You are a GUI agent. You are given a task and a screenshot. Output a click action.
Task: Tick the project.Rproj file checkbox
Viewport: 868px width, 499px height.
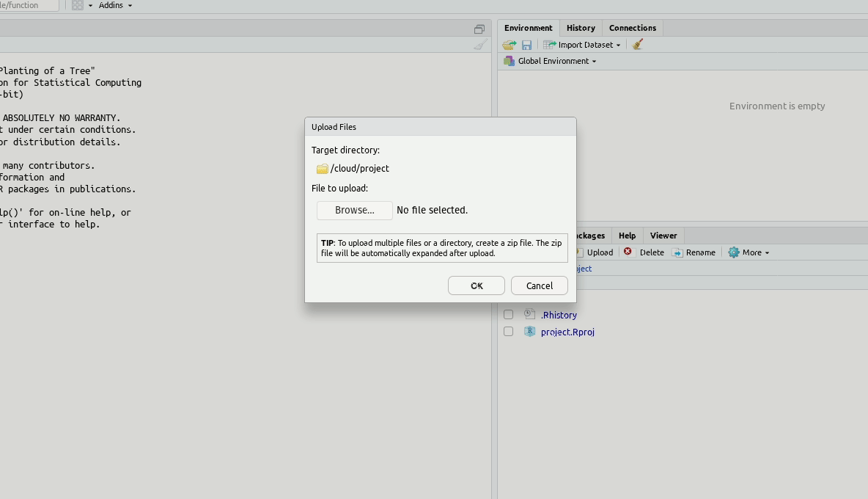(x=508, y=332)
